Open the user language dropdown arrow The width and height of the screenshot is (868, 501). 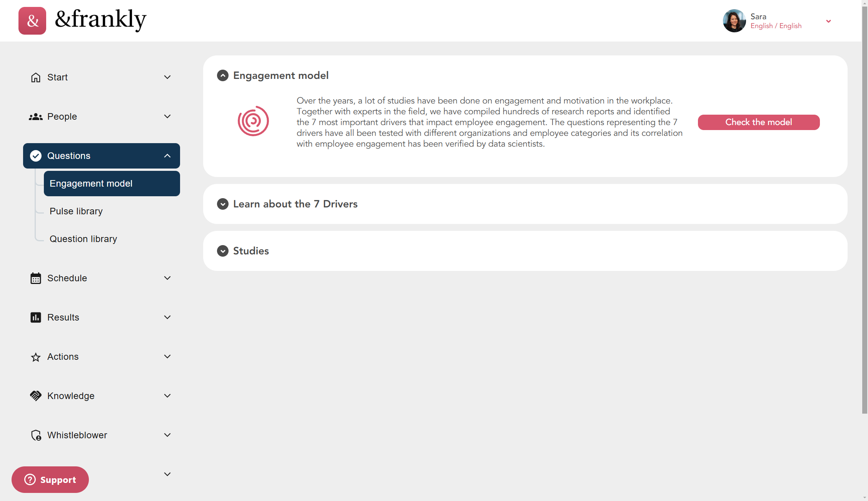pos(828,21)
